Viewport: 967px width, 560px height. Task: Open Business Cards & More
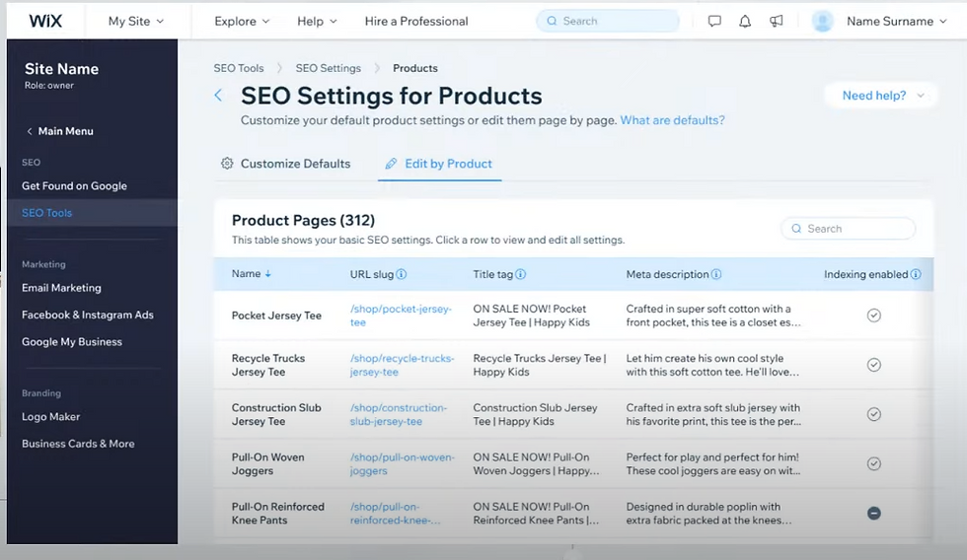point(78,444)
